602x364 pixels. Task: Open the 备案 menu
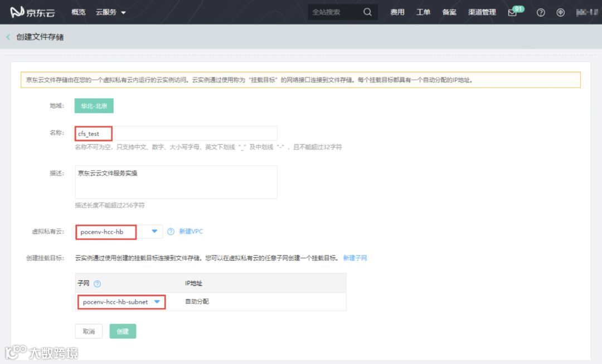point(449,12)
